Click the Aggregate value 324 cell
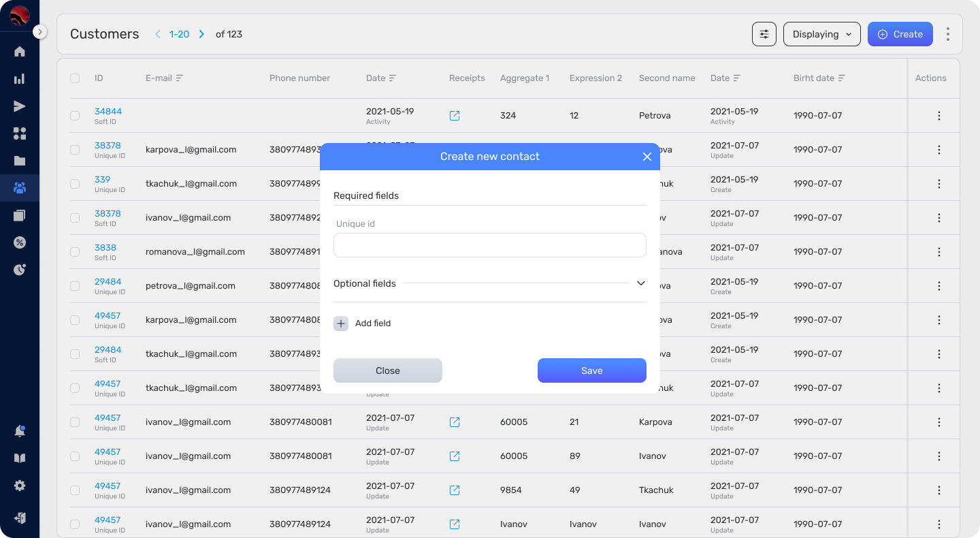This screenshot has width=980, height=538. pos(508,116)
